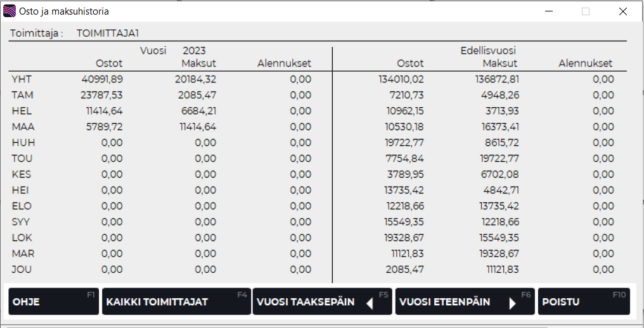
Task: Click the left arrow on Vuosi taaksepäin
Action: point(370,303)
